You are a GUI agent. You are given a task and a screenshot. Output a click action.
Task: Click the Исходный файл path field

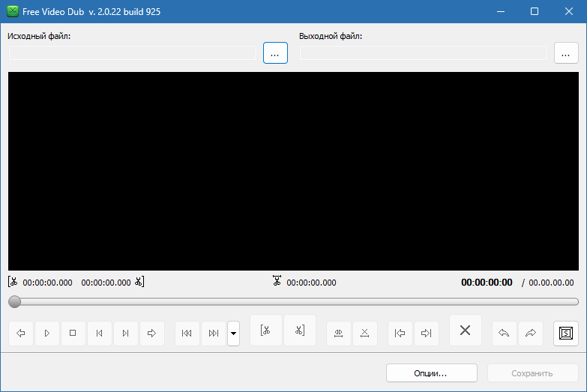133,53
